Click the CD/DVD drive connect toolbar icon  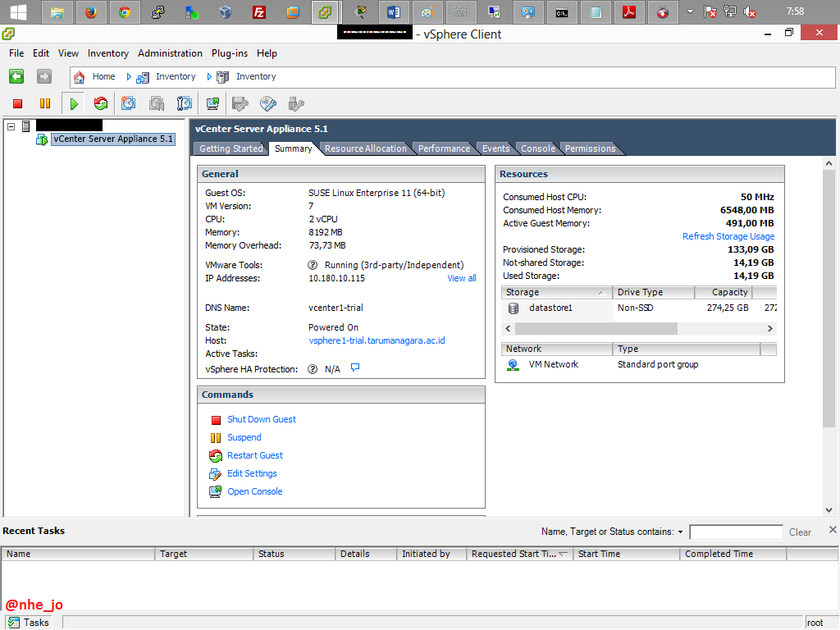pyautogui.click(x=268, y=103)
